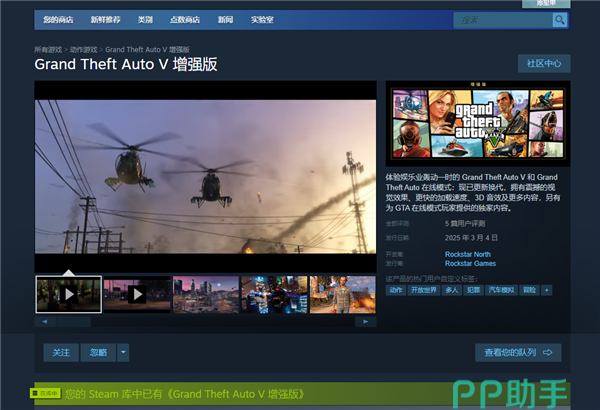600x410 pixels.
Task: Select the fourth screenshot thumbnail
Action: click(x=273, y=295)
